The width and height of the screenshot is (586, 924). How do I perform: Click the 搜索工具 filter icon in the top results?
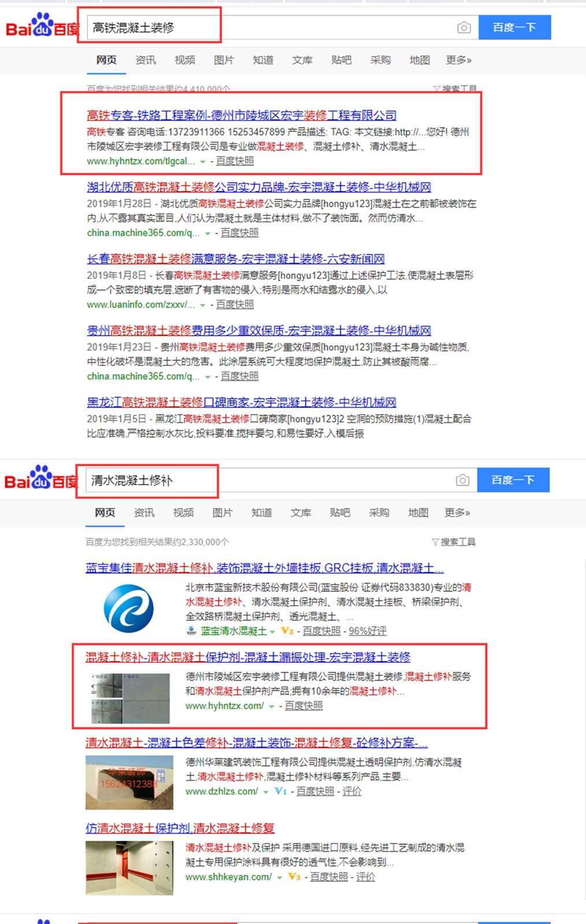(436, 89)
